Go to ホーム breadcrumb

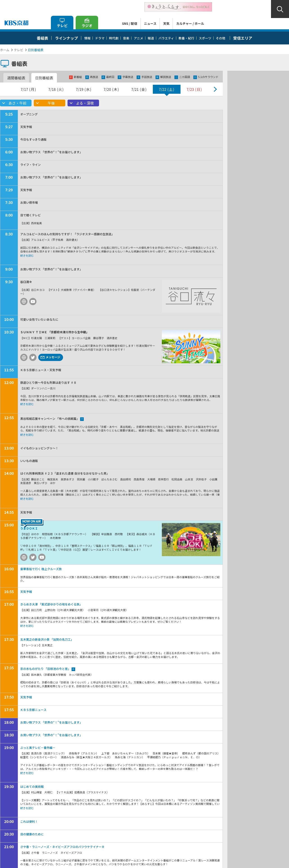tap(5, 50)
